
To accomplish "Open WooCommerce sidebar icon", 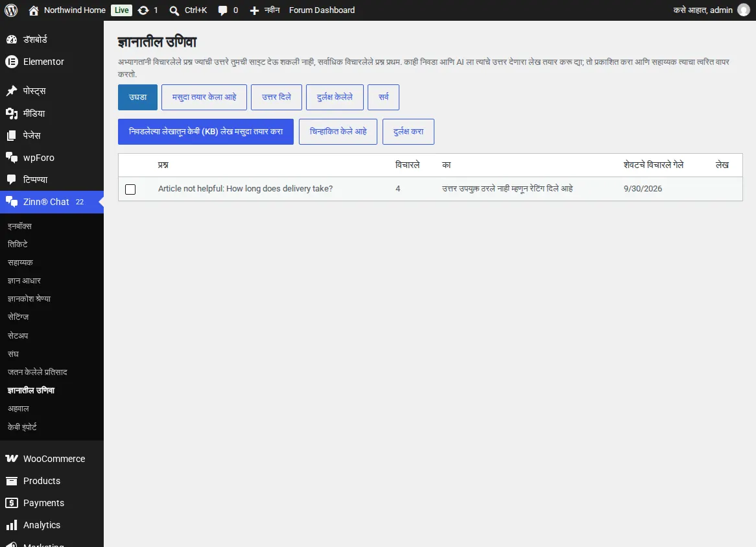I will (12, 459).
